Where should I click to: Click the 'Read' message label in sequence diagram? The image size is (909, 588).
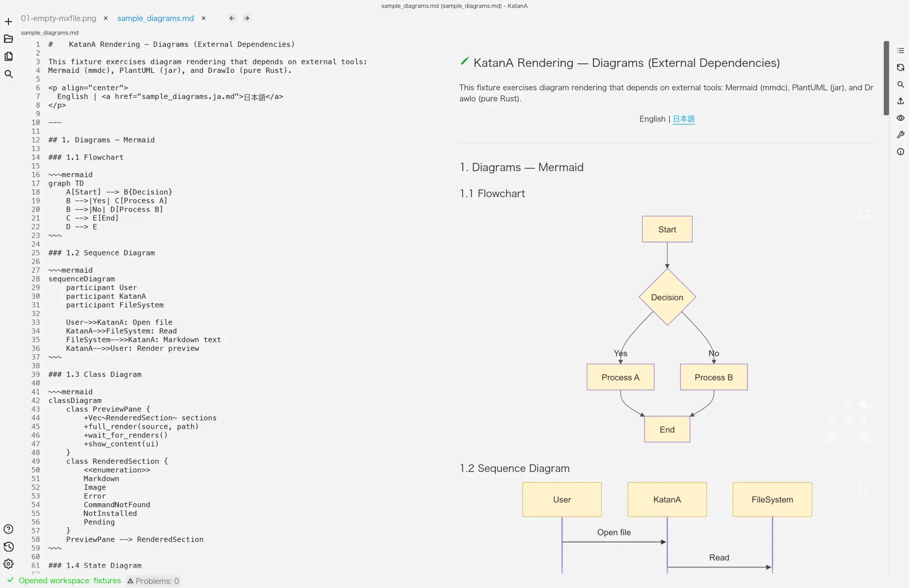pyautogui.click(x=719, y=557)
